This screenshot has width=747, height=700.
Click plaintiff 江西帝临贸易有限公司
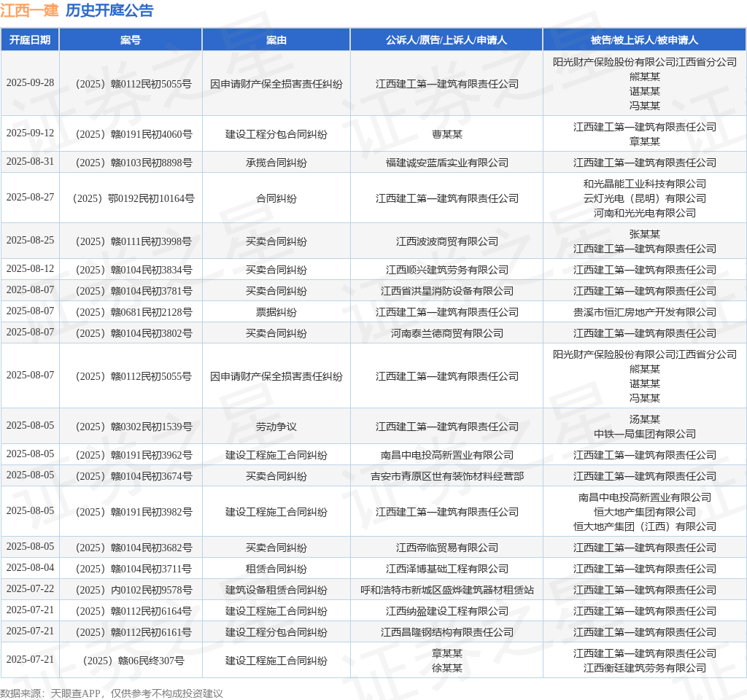pos(447,548)
